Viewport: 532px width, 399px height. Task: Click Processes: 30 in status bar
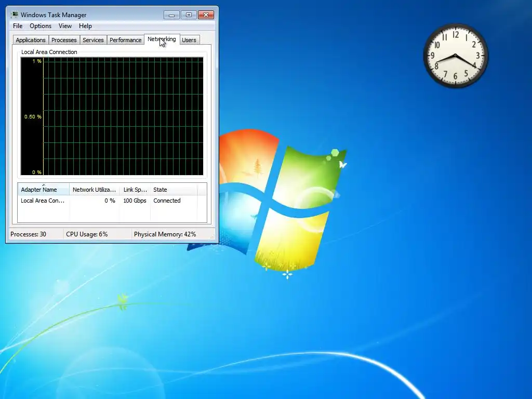click(x=28, y=234)
